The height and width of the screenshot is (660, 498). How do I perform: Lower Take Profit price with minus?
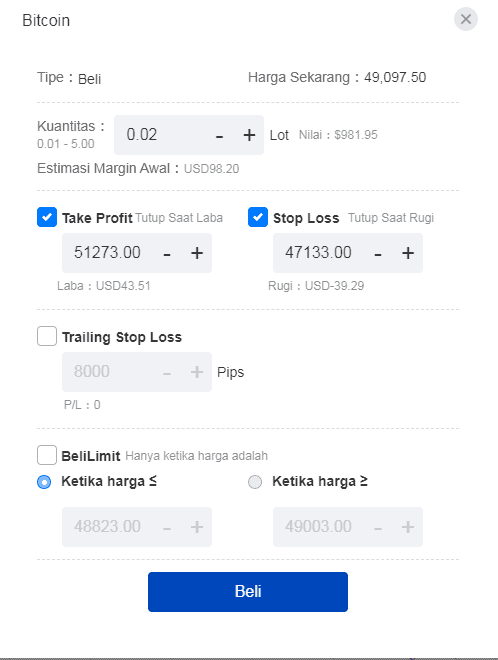[167, 254]
